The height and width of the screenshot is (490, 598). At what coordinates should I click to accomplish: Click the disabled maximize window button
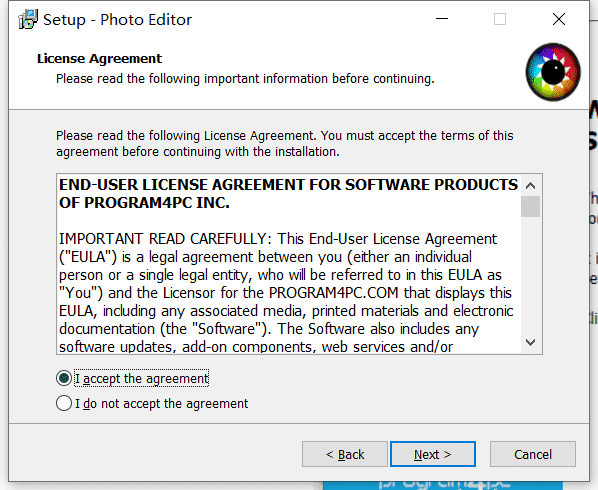(500, 19)
